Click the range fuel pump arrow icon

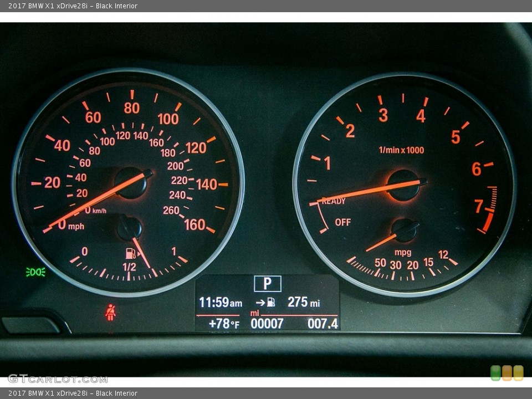coord(265,302)
